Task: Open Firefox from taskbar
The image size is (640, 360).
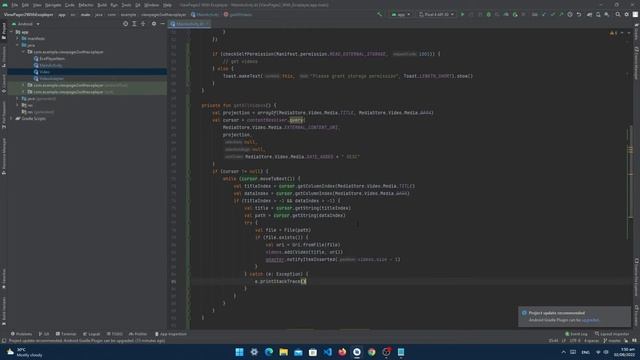Action: pos(342,352)
